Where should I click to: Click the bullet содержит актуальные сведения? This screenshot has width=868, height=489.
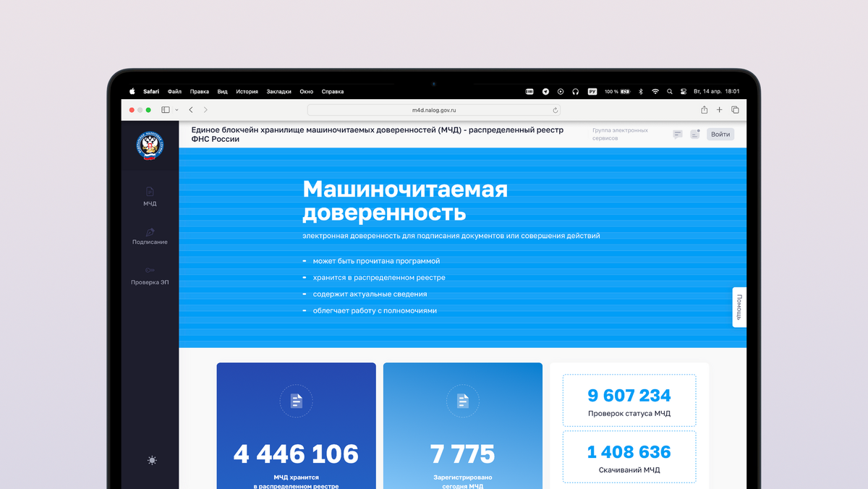[370, 294]
